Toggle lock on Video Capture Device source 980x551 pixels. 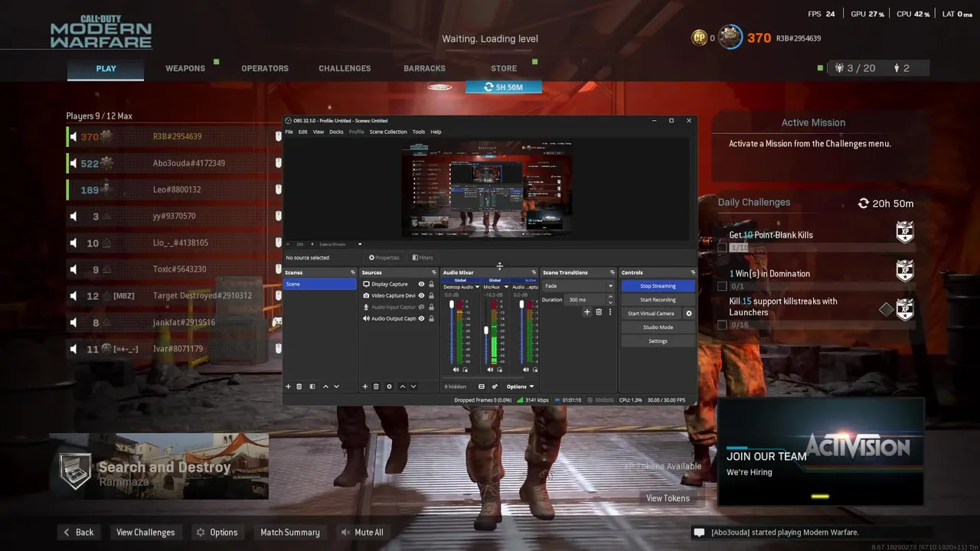431,295
